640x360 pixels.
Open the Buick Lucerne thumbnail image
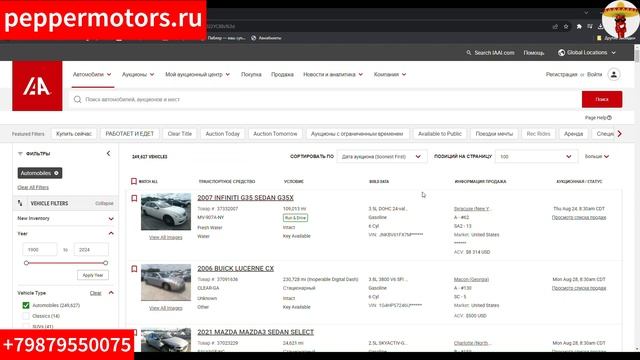[x=166, y=282]
